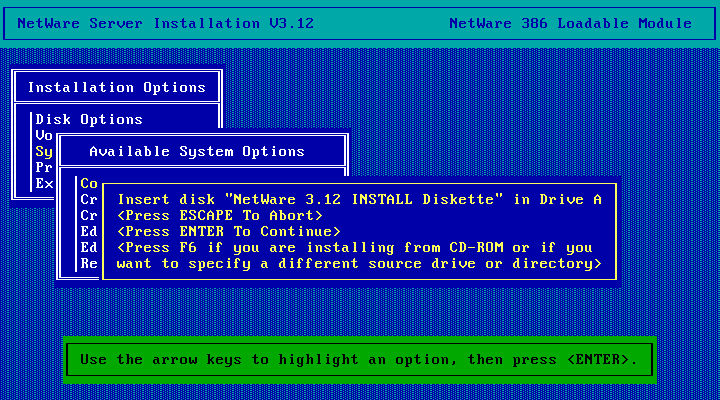720x400 pixels.
Task: Click the 'NetWare Server Installation V3.12' header text
Action: (165, 23)
